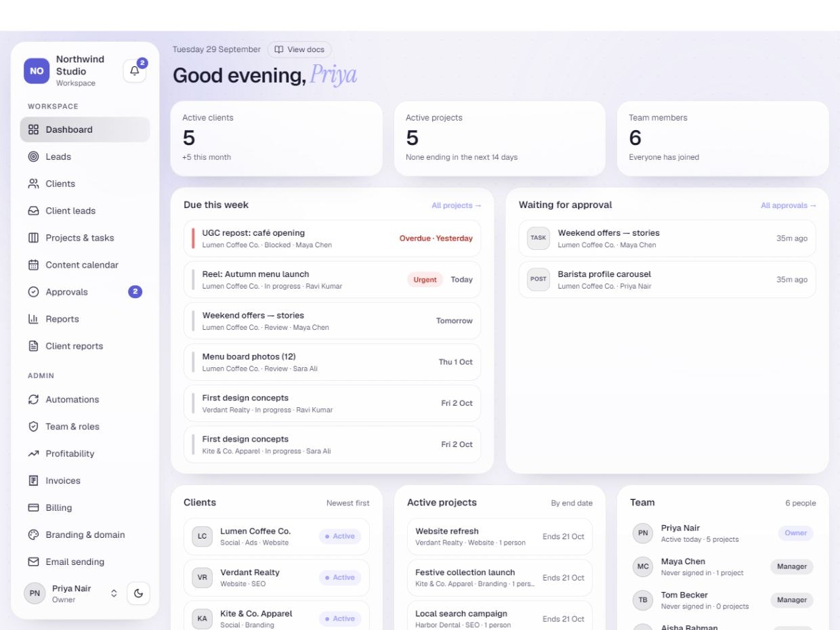Click the Clients people icon
Image resolution: width=840 pixels, height=630 pixels.
pyautogui.click(x=34, y=184)
